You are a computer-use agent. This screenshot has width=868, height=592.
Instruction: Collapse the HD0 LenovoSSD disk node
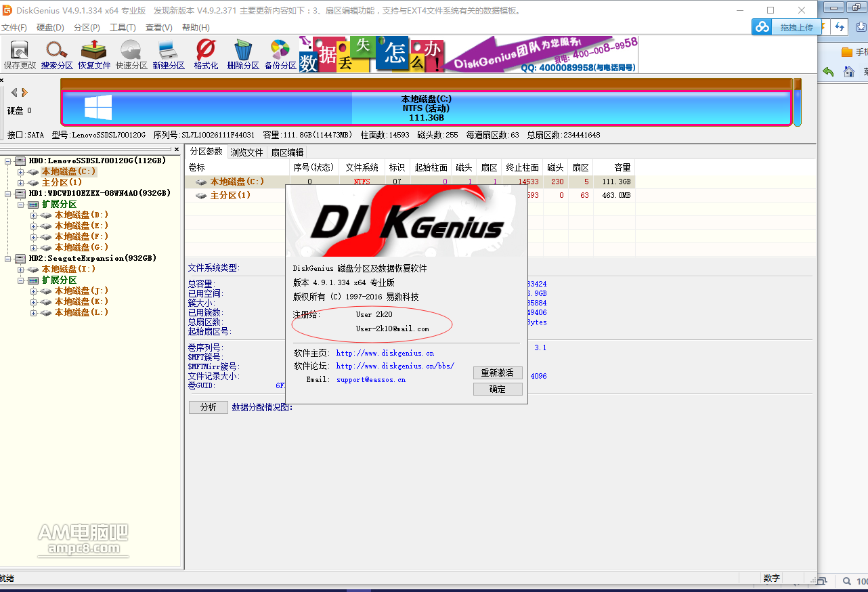point(7,161)
